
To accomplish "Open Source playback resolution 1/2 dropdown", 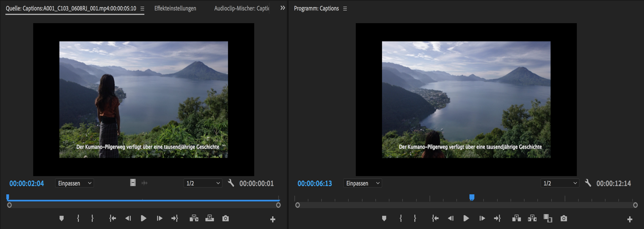I will tap(203, 183).
